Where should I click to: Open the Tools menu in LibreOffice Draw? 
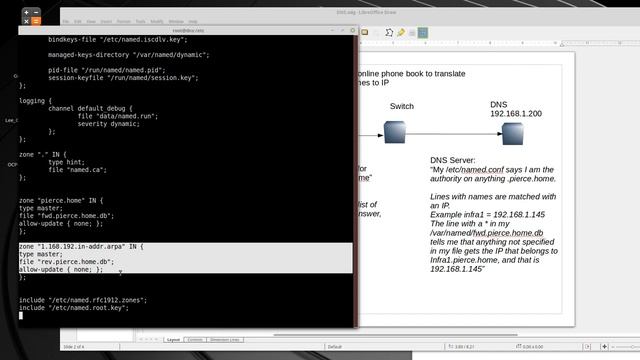[x=140, y=21]
